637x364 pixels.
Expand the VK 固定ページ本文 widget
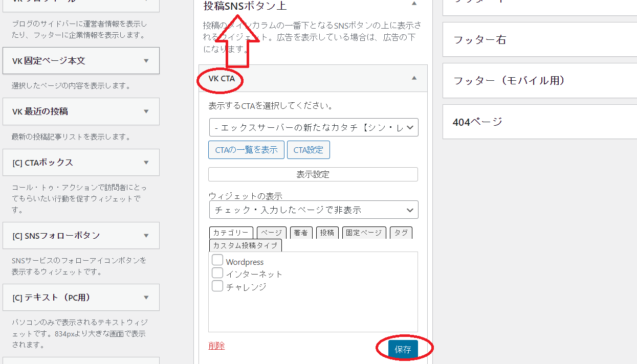point(146,61)
